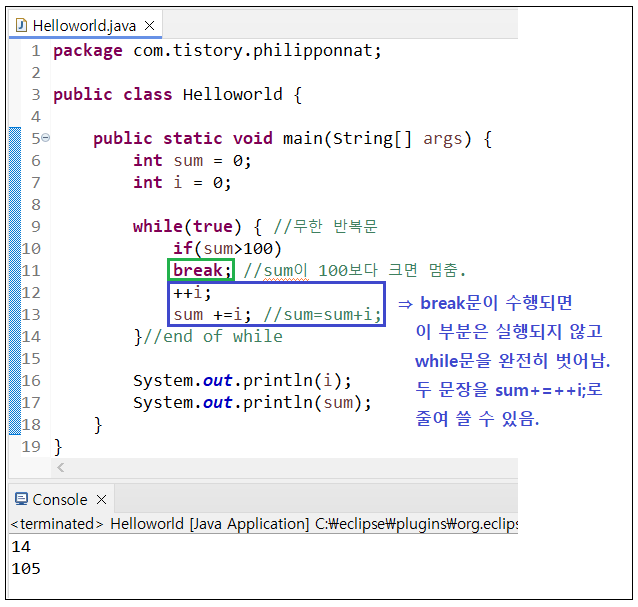The height and width of the screenshot is (607, 638).
Task: Click line number 9 in the gutter
Action: click(36, 226)
